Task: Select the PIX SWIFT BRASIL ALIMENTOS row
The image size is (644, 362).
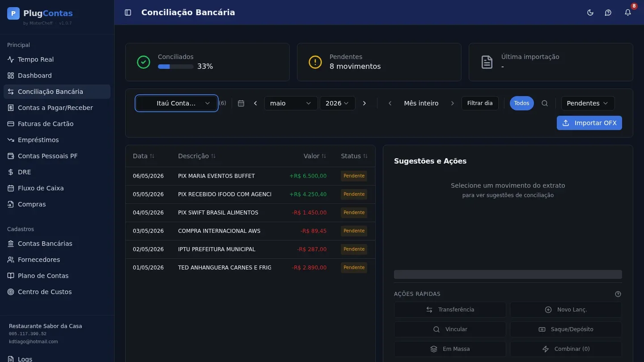Action: click(250, 213)
